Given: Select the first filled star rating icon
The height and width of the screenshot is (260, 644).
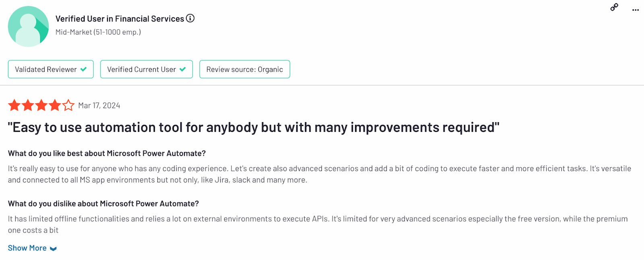Looking at the screenshot, I should (14, 105).
